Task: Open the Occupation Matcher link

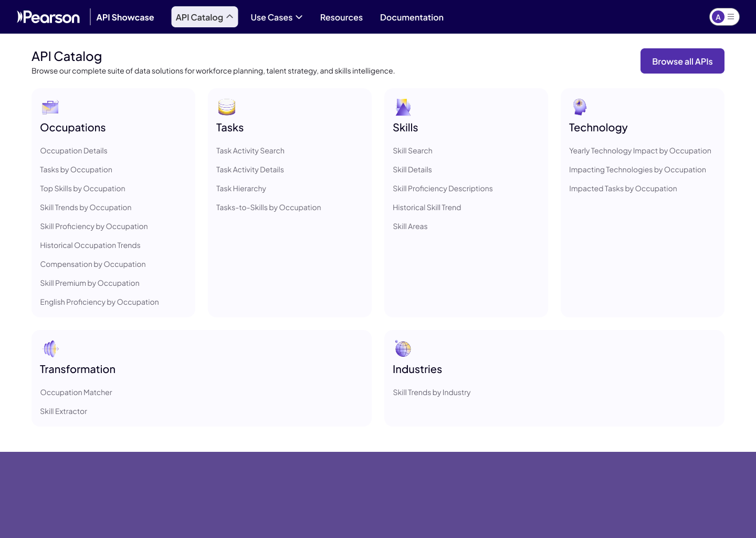Action: pyautogui.click(x=76, y=392)
